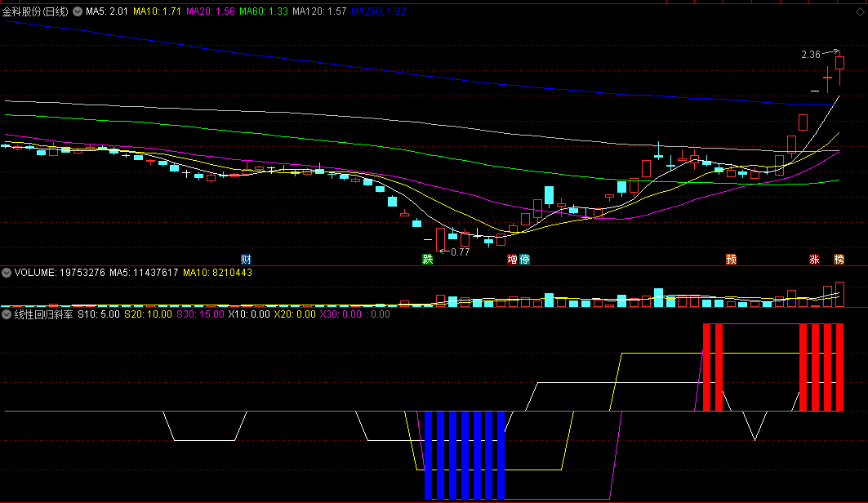Select the MA120: 1.57 label
Viewport: 868px width, 503px height.
[x=319, y=11]
